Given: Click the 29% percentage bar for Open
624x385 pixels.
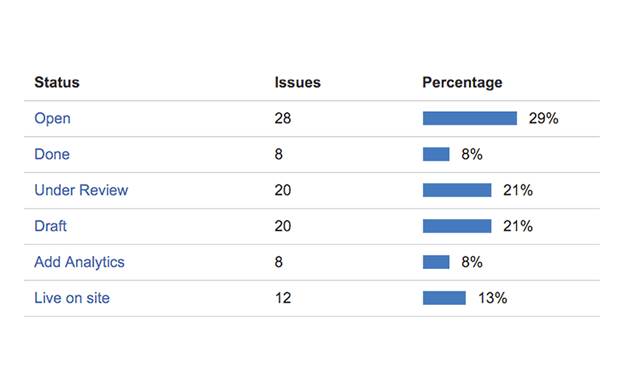Looking at the screenshot, I should pyautogui.click(x=470, y=118).
